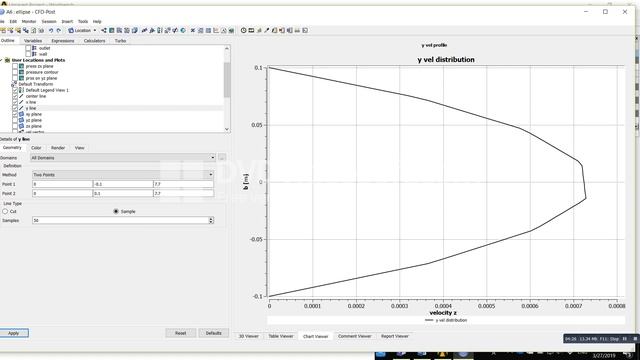
Task: Click the outline tree scroll-down arrow
Action: (x=227, y=129)
